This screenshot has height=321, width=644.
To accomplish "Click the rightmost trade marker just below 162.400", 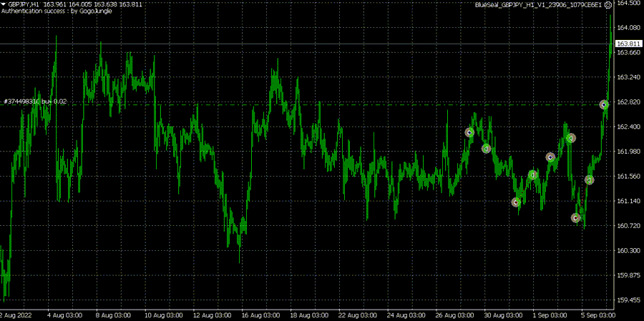I will point(570,138).
